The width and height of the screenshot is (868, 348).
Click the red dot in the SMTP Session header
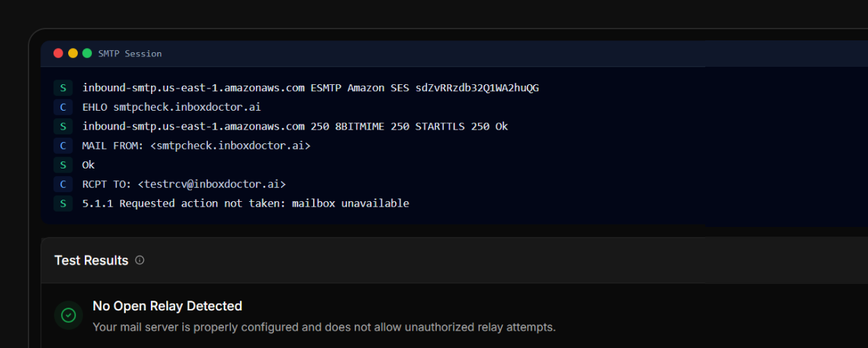(x=58, y=54)
